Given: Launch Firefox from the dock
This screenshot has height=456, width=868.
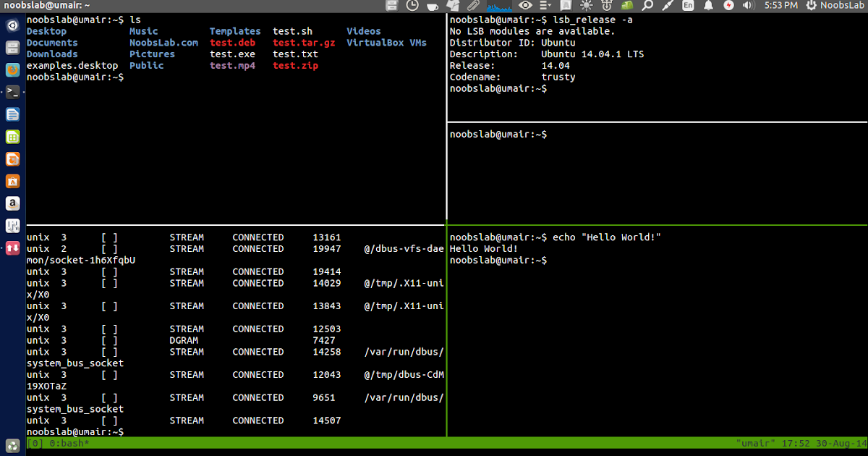Looking at the screenshot, I should [x=12, y=70].
